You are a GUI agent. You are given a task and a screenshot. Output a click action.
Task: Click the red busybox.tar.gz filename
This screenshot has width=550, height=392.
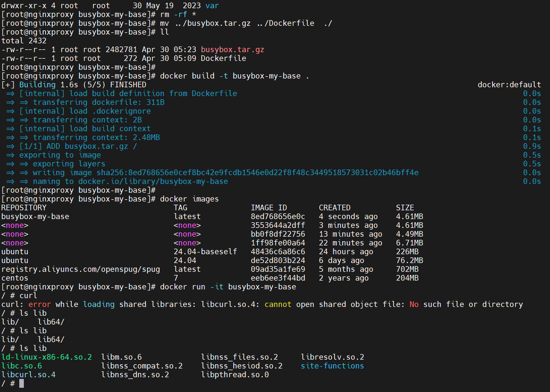(232, 50)
